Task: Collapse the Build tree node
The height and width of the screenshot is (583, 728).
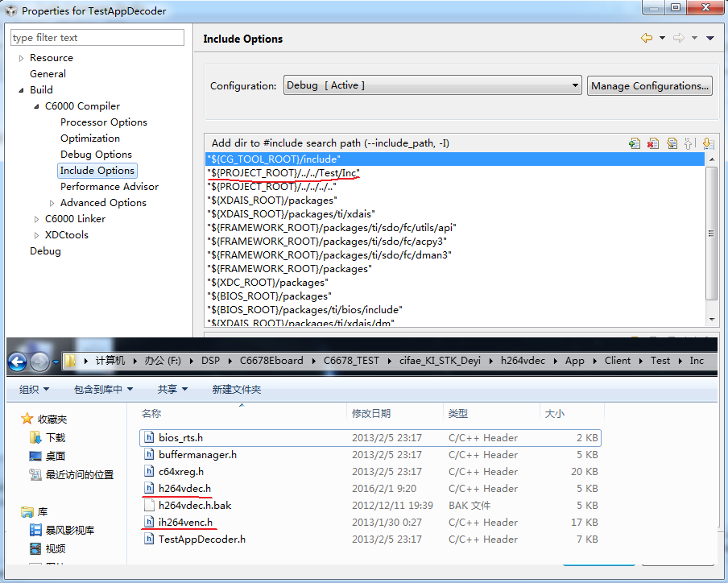Action: point(21,90)
